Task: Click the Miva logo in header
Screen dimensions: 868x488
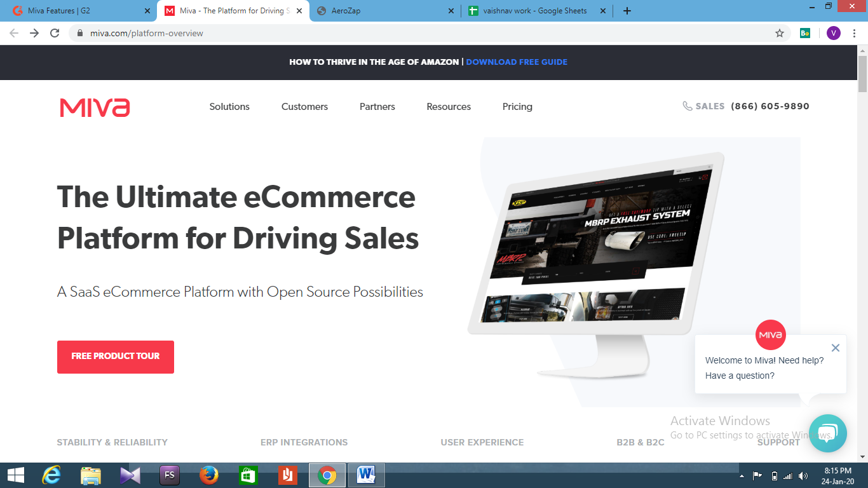Action: (95, 107)
